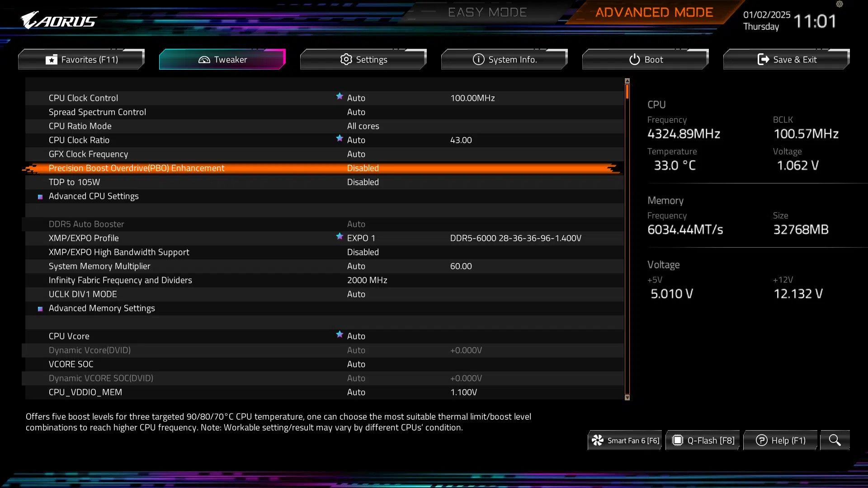Switch to the Tweaker tab
The width and height of the screenshot is (868, 488).
point(222,59)
